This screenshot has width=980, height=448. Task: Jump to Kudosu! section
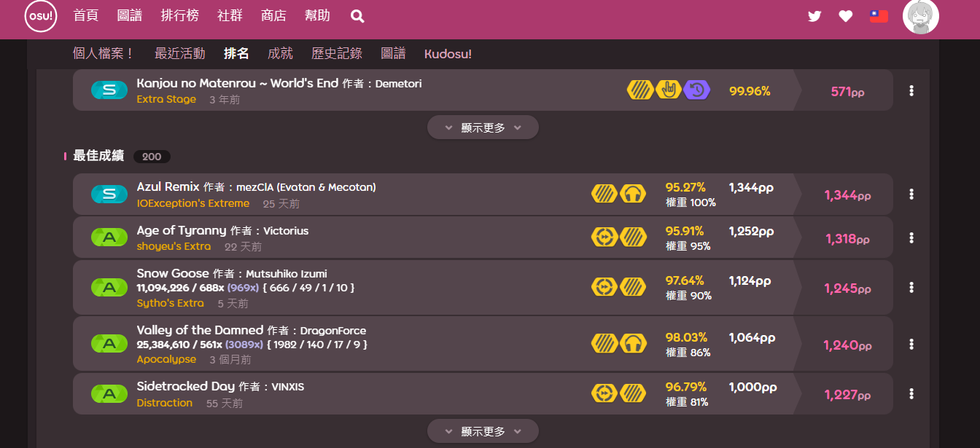448,54
